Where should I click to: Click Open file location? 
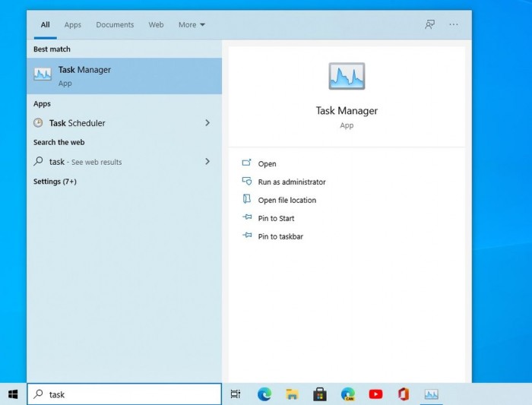287,201
